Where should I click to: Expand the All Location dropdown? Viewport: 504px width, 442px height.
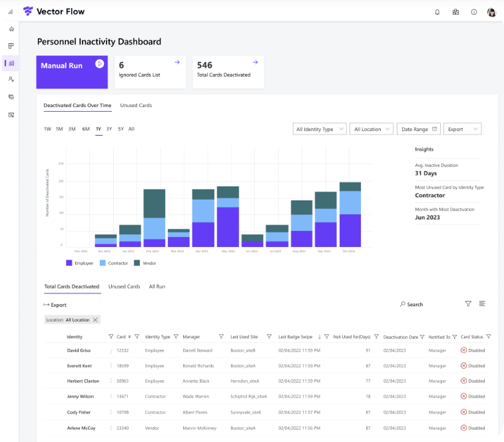(371, 129)
